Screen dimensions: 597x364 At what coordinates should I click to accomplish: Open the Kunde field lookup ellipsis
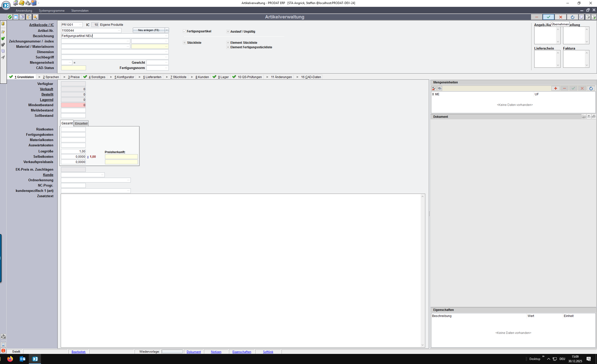point(102,175)
